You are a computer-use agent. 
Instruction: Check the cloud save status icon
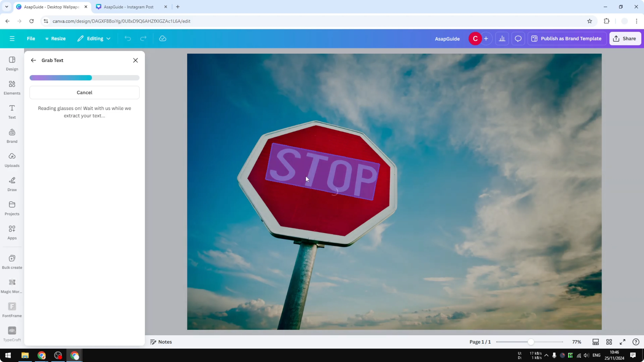pyautogui.click(x=163, y=38)
